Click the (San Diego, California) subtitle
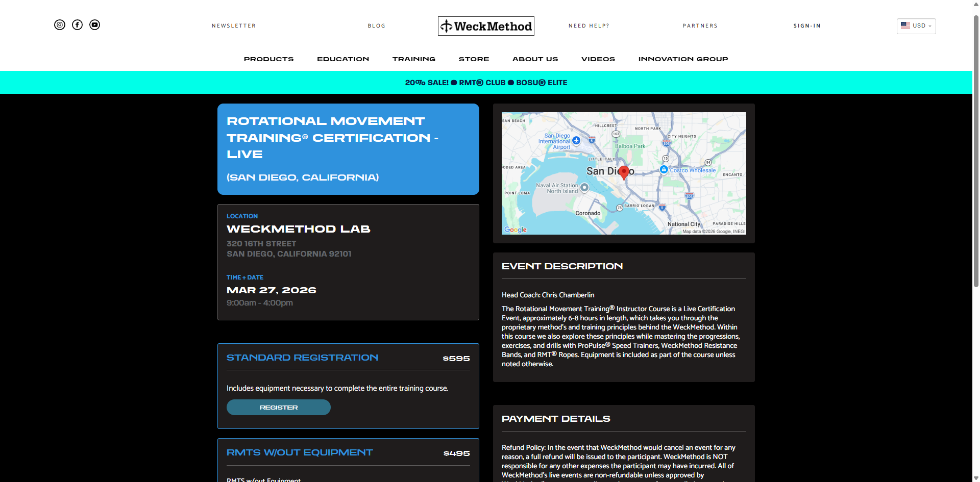This screenshot has width=980, height=482. tap(303, 177)
